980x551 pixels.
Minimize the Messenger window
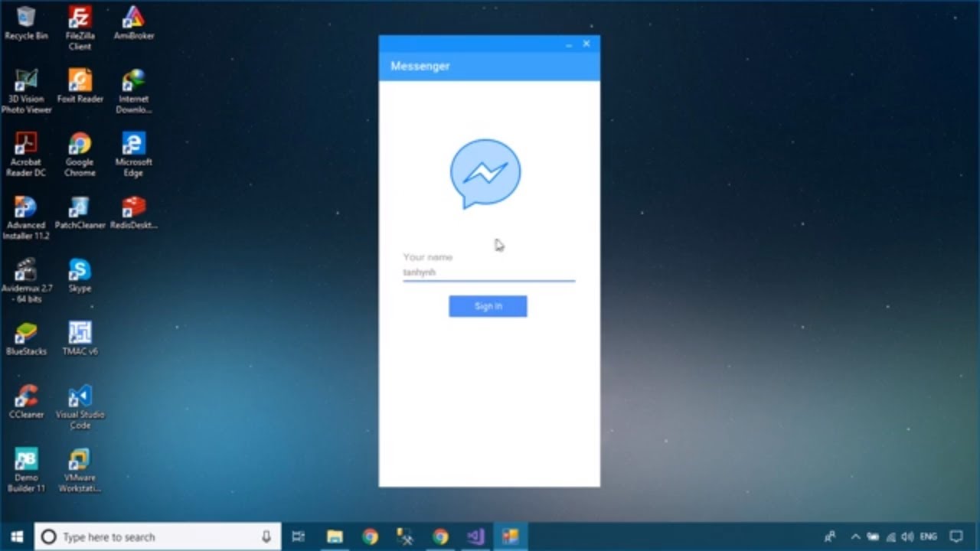(x=569, y=44)
